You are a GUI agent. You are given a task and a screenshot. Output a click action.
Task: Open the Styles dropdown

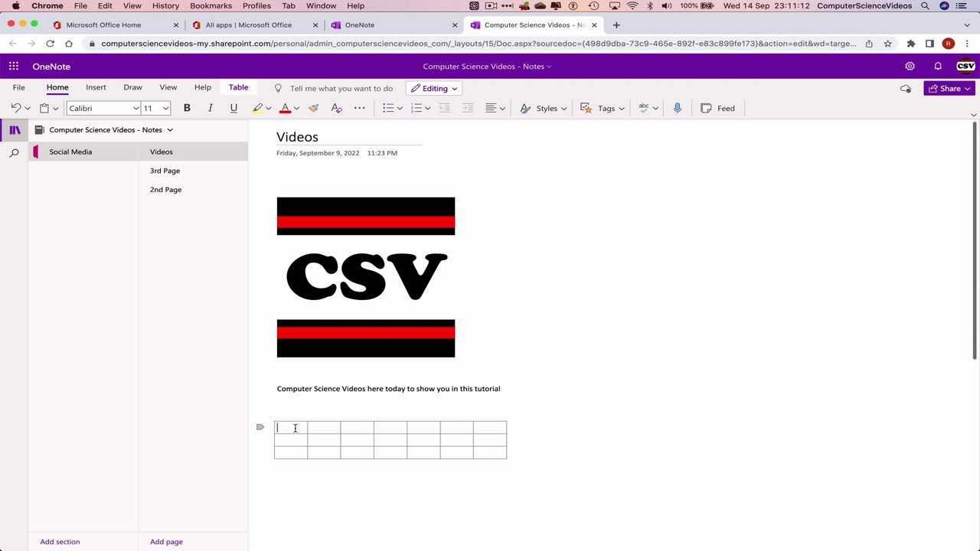coord(543,108)
